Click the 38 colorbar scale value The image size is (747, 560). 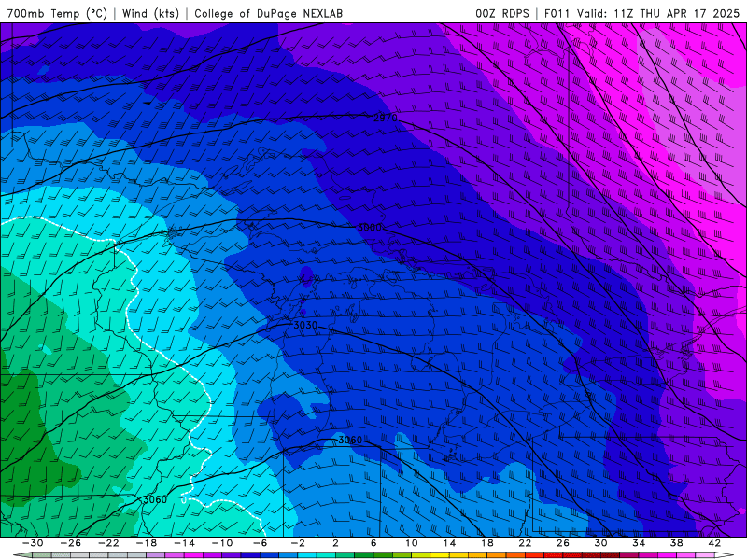[676, 543]
